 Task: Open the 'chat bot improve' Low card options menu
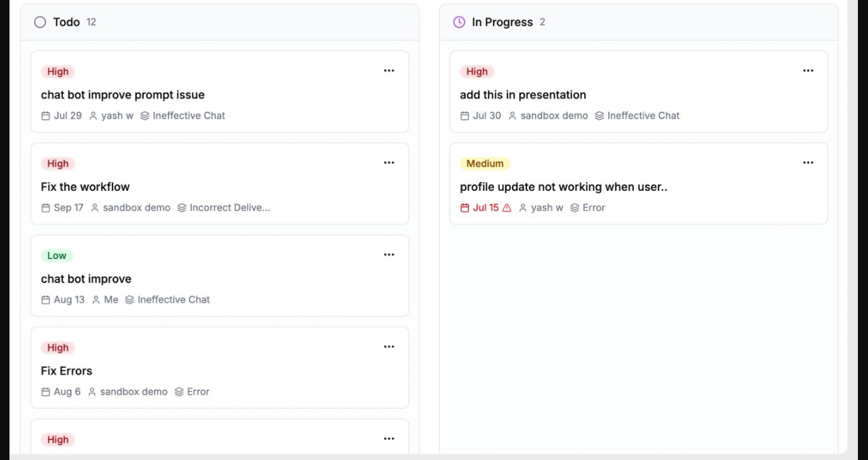[389, 255]
